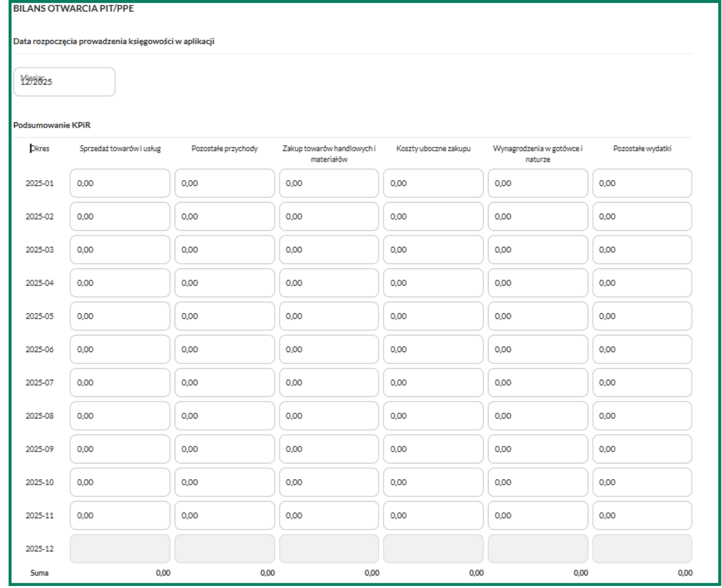This screenshot has width=722, height=588.
Task: Open the Miesiąc 12/2025 date field
Action: click(x=64, y=82)
